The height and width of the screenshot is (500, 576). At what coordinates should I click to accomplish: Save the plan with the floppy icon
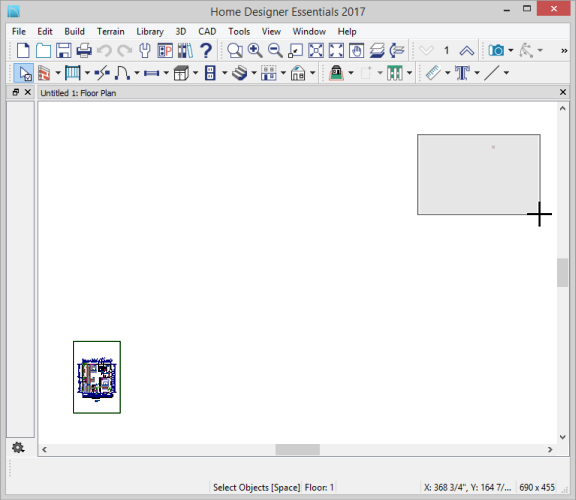click(x=64, y=50)
